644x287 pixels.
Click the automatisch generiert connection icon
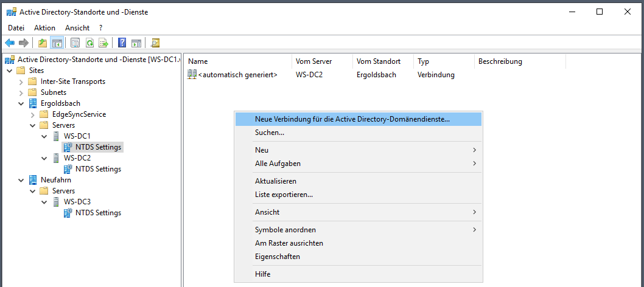pos(192,75)
